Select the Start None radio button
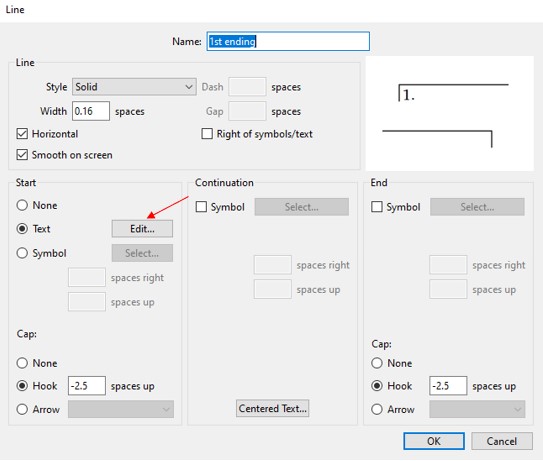Viewport: 543px width, 461px height. coord(22,205)
